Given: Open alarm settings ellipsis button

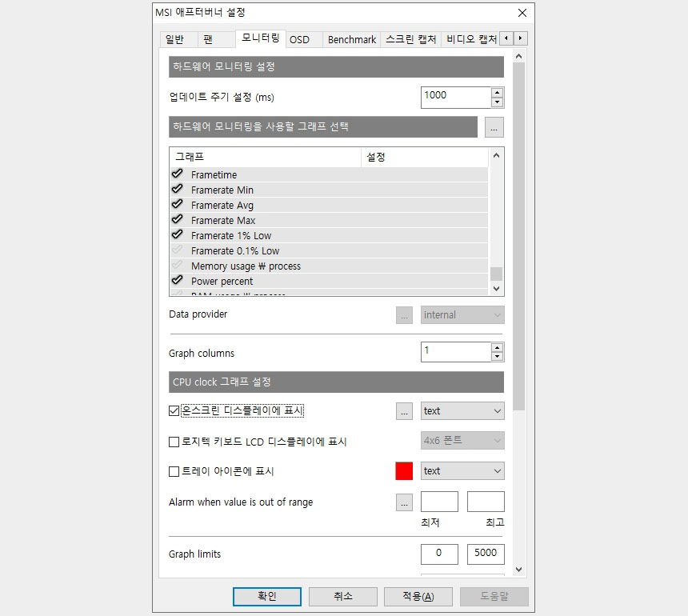Looking at the screenshot, I should [404, 502].
